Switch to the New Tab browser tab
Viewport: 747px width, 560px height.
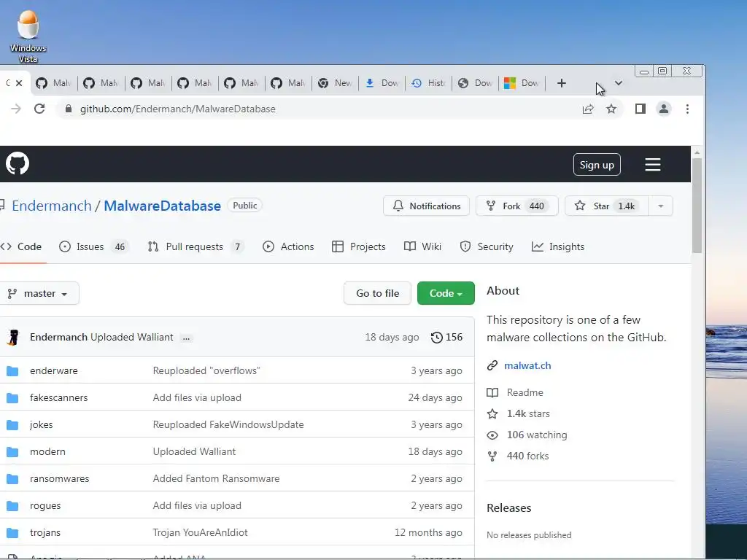pos(335,83)
